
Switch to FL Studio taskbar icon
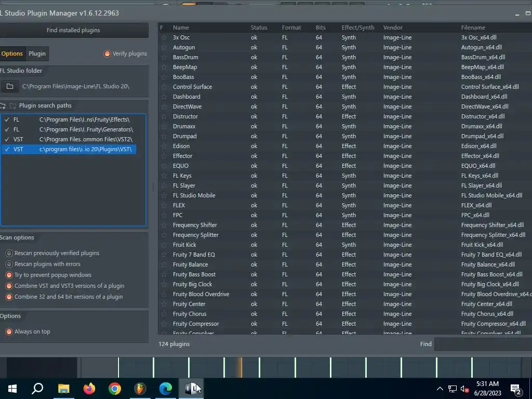[x=140, y=389]
